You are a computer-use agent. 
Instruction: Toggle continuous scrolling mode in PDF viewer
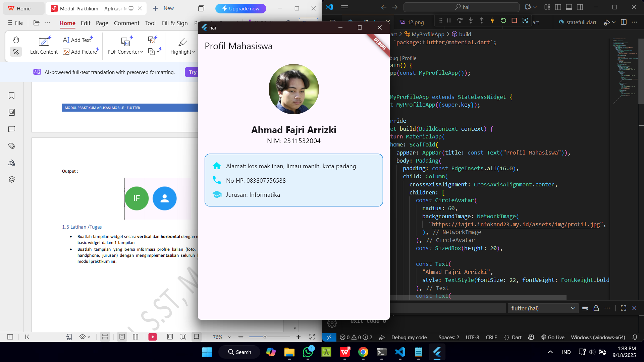click(x=105, y=337)
